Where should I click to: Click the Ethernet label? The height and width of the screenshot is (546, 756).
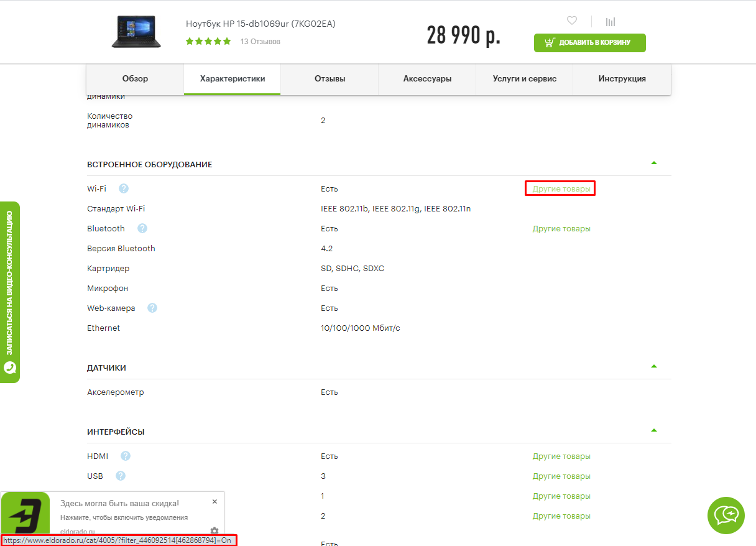pyautogui.click(x=103, y=328)
